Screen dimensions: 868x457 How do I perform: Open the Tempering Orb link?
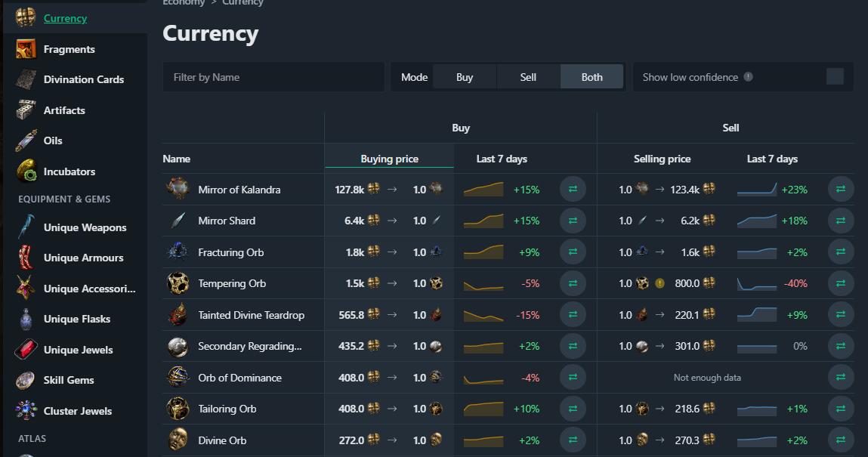(x=232, y=283)
